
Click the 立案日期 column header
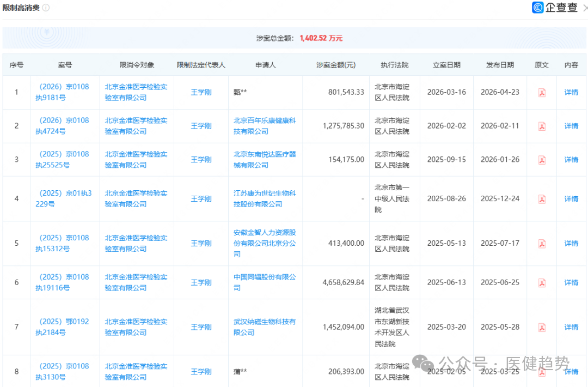pos(446,65)
